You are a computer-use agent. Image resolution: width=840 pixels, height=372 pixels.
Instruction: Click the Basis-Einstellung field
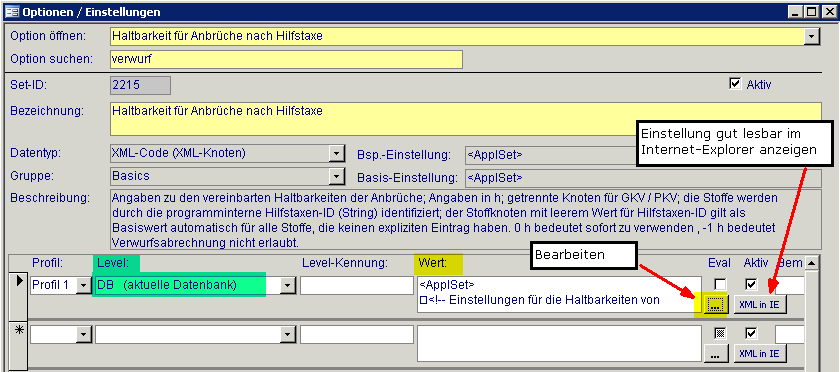[643, 177]
